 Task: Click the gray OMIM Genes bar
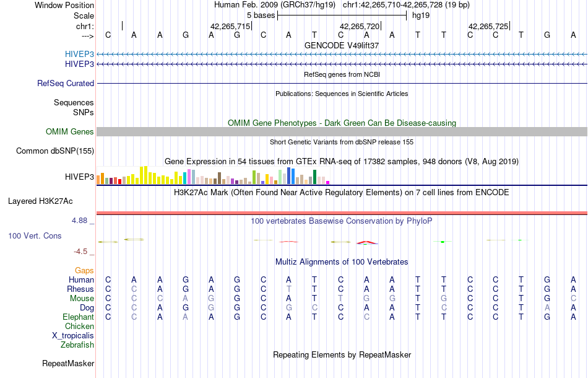[342, 131]
